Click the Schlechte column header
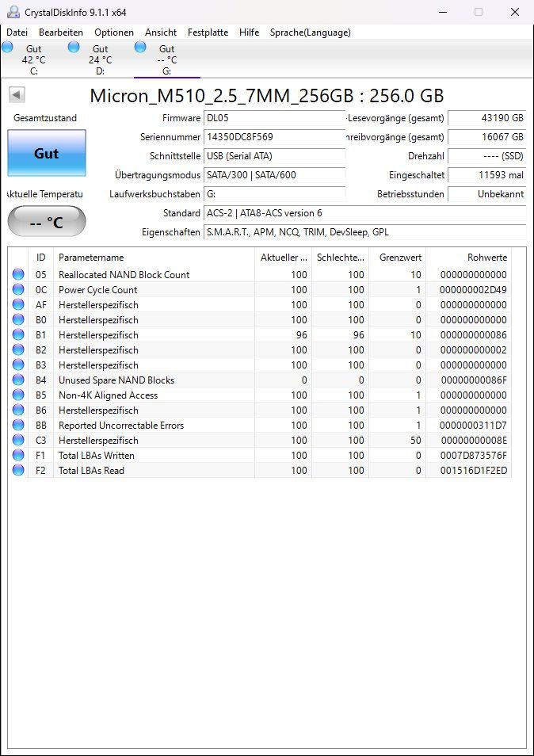This screenshot has width=534, height=756. point(340,258)
